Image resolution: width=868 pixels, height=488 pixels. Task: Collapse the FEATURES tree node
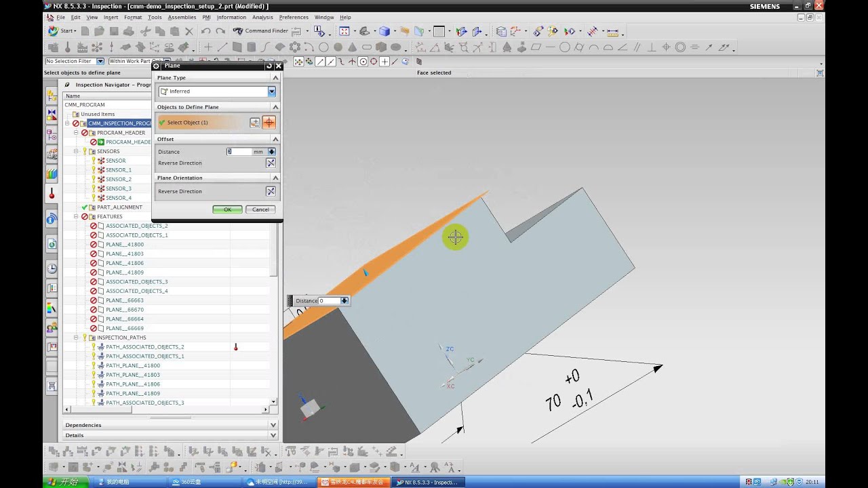click(x=76, y=216)
